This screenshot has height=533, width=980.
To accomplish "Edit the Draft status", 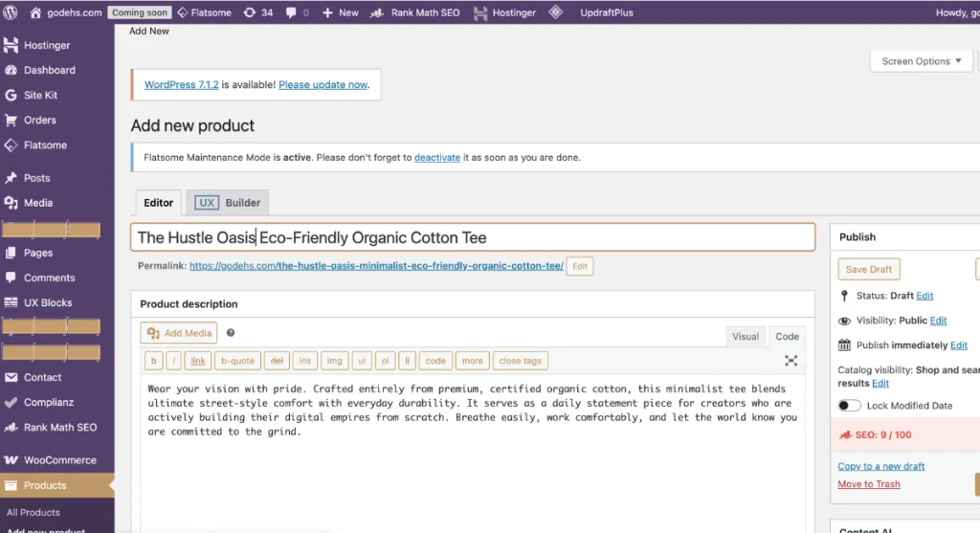I will click(924, 296).
